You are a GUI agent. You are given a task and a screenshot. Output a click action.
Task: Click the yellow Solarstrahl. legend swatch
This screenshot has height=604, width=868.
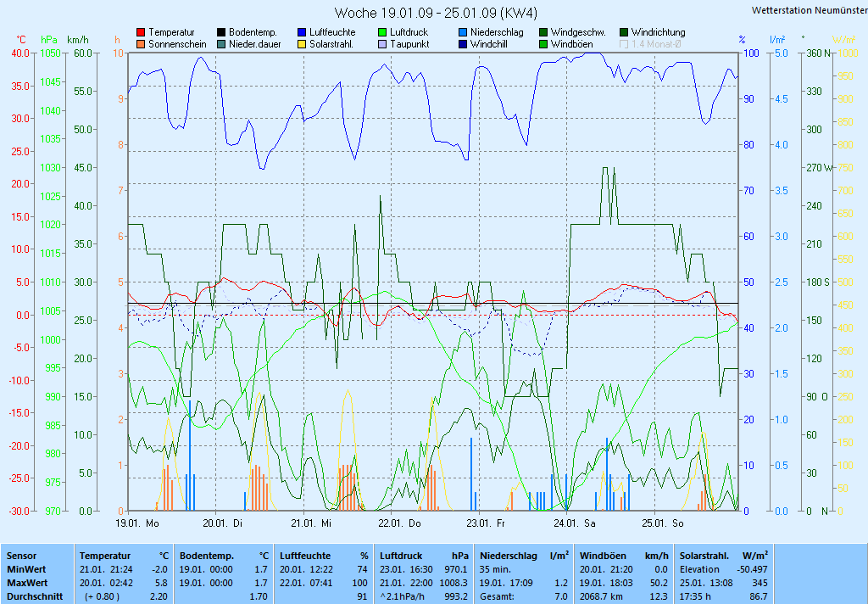click(x=302, y=44)
